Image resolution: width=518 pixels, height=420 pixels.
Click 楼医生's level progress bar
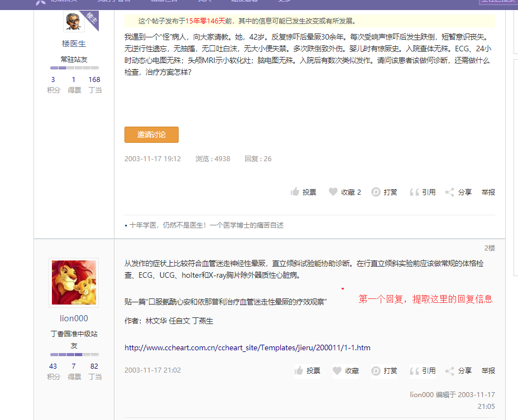(73, 67)
